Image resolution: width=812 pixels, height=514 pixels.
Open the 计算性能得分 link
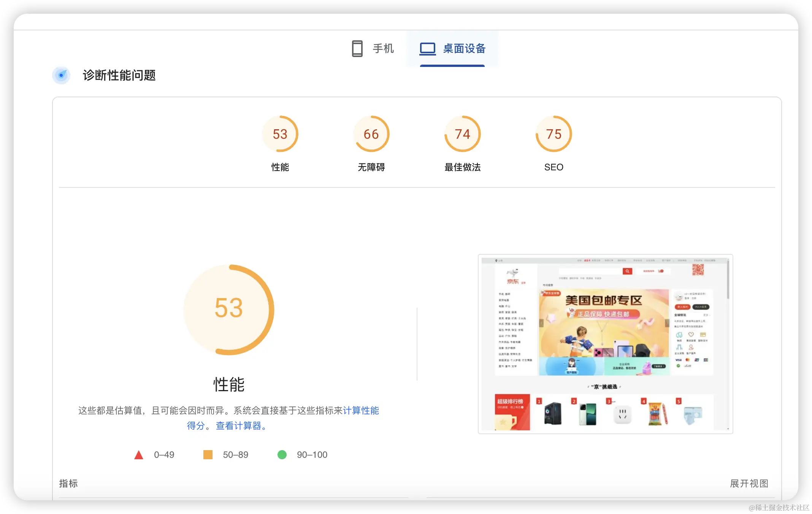pos(360,411)
